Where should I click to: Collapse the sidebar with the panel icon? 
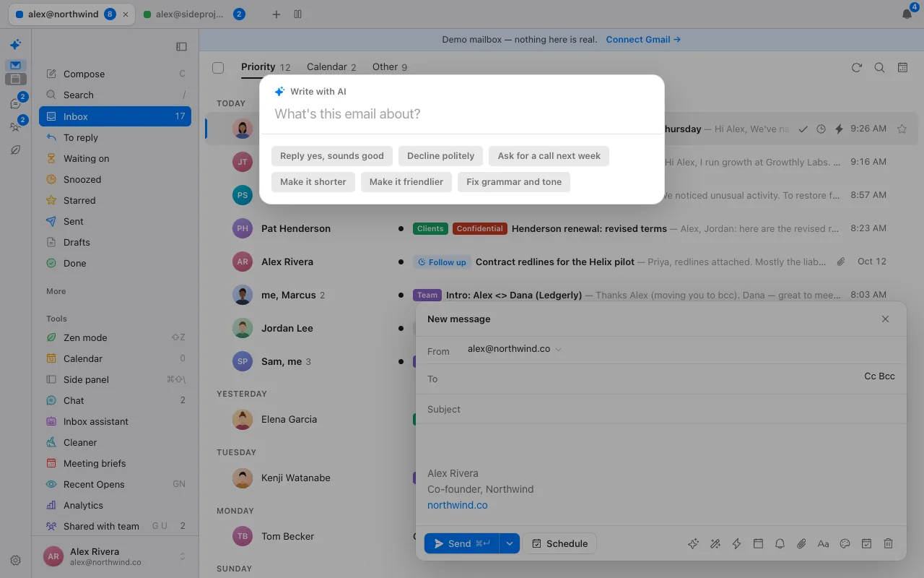tap(181, 47)
